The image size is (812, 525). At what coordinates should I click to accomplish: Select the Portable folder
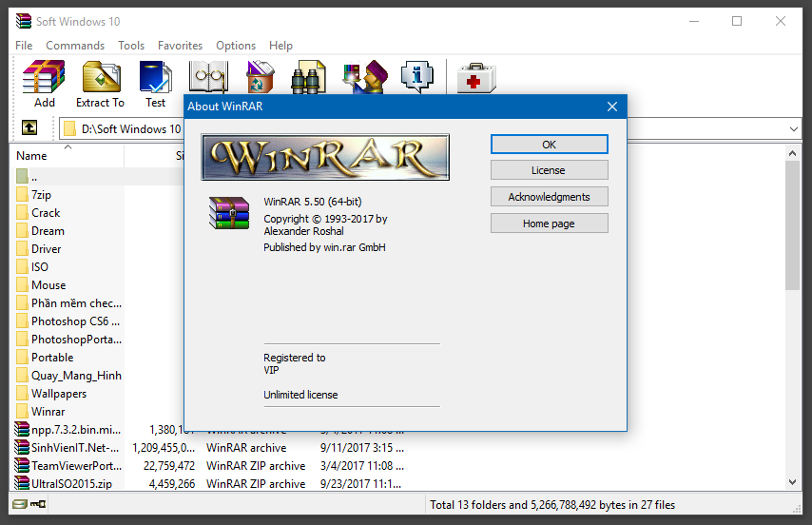tap(52, 358)
